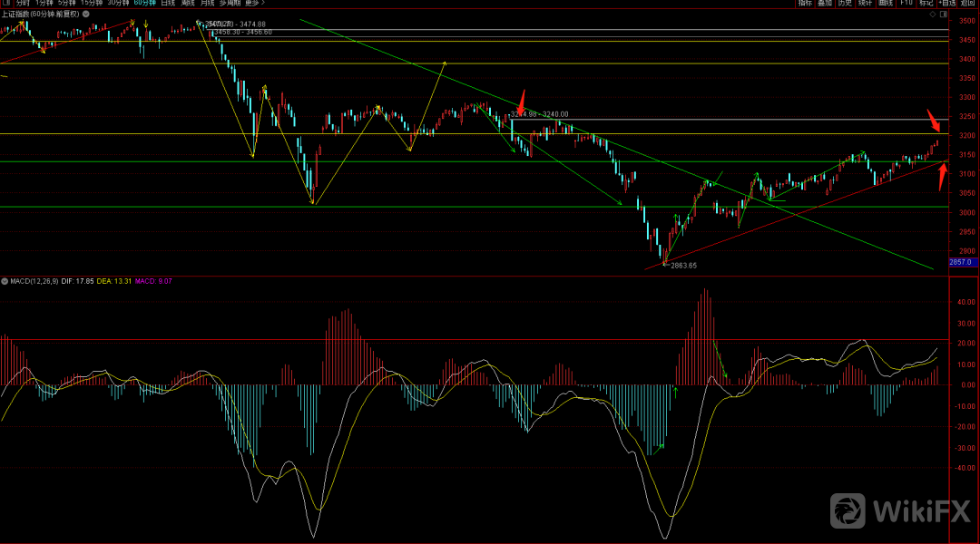Switch to the 月线 monthly chart

click(208, 4)
